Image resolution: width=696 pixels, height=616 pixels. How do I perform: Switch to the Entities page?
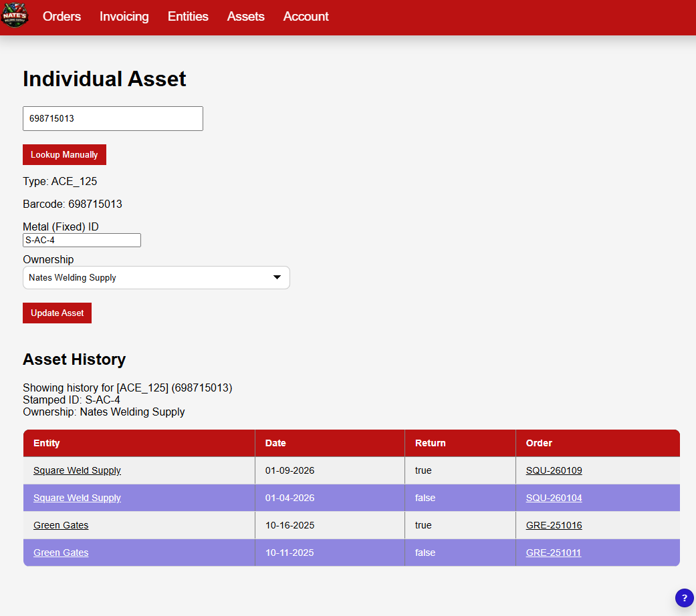[x=188, y=17]
